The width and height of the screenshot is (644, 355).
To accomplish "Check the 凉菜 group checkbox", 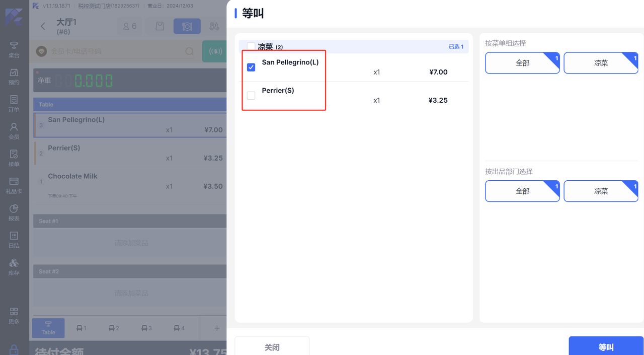I will pos(251,47).
